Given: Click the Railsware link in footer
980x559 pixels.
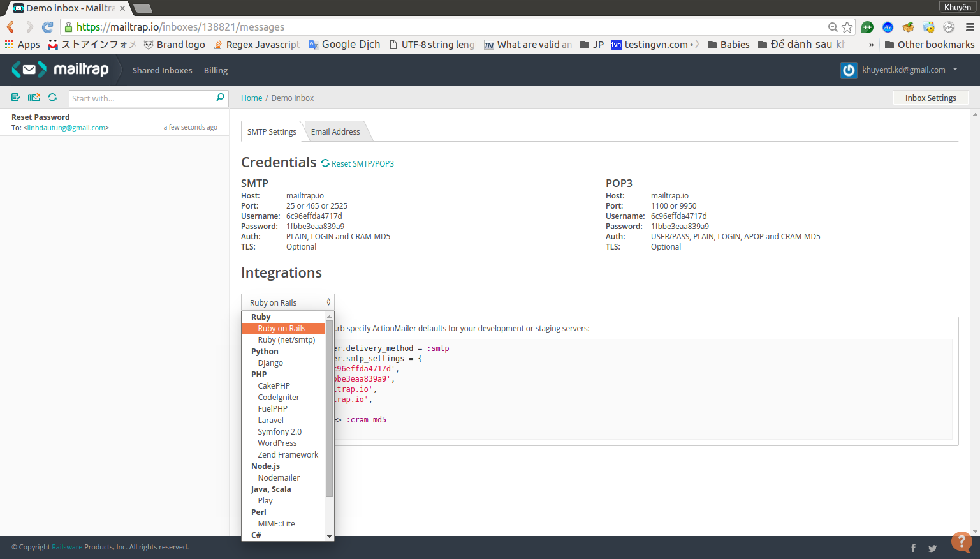Looking at the screenshot, I should [x=67, y=547].
